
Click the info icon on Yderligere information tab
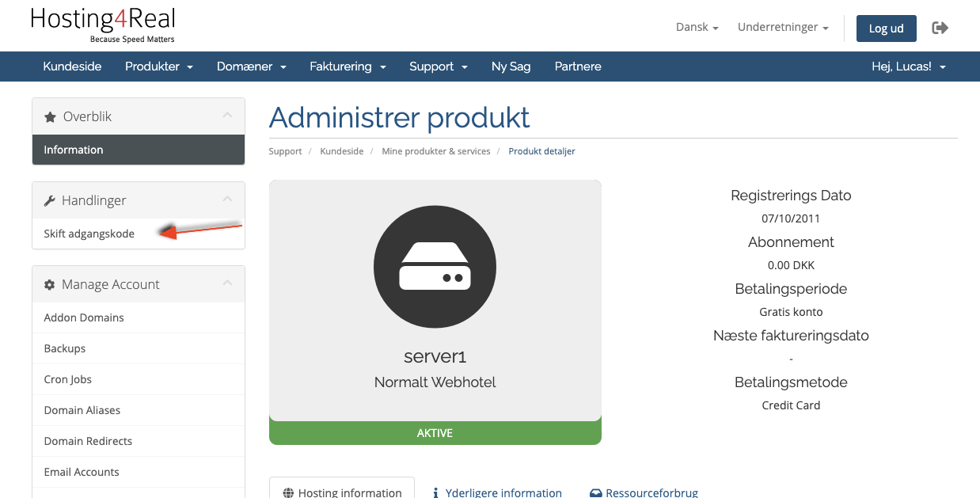(435, 492)
